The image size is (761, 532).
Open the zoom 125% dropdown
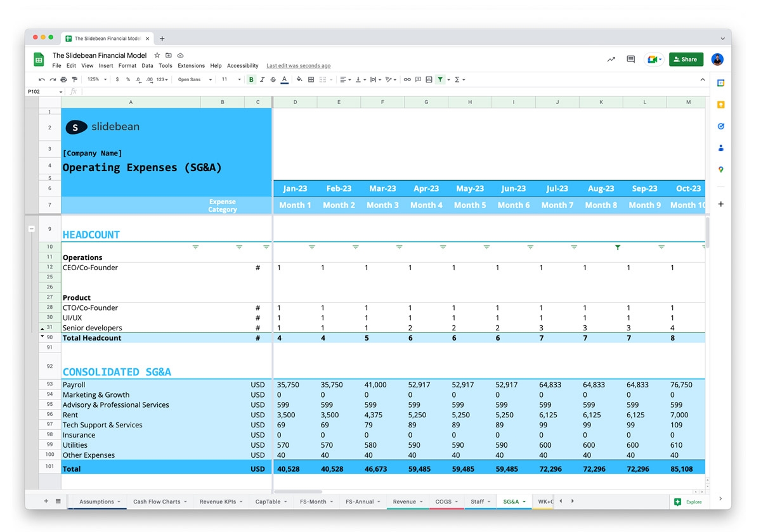point(96,80)
